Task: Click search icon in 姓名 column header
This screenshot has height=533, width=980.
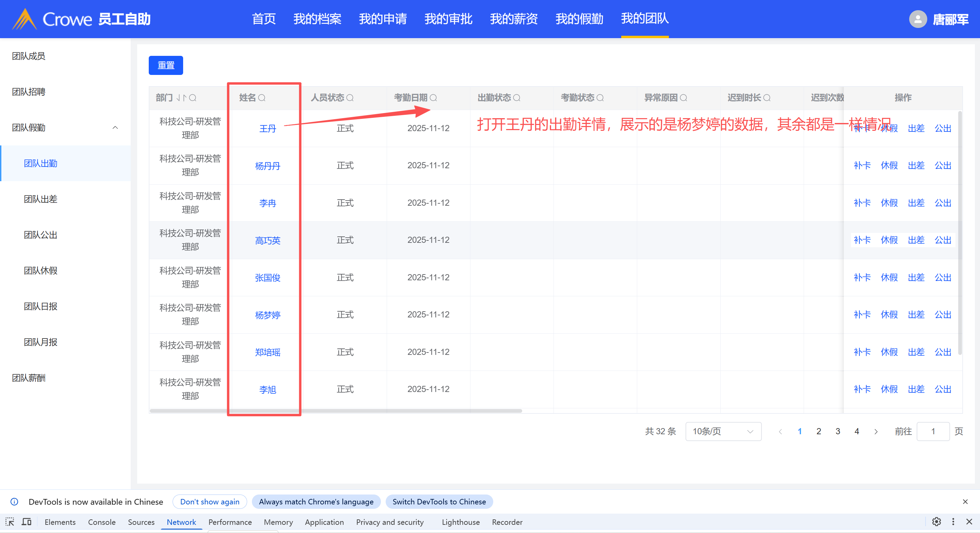Action: coord(262,98)
